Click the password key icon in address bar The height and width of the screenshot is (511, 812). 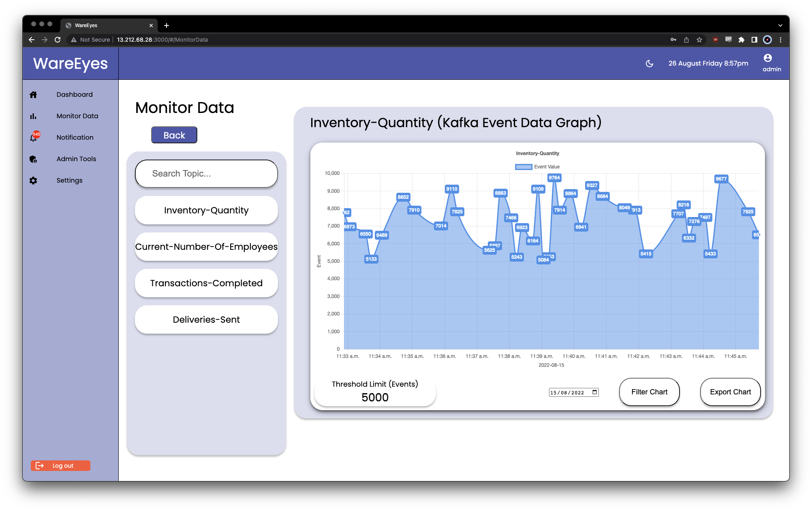[x=673, y=40]
